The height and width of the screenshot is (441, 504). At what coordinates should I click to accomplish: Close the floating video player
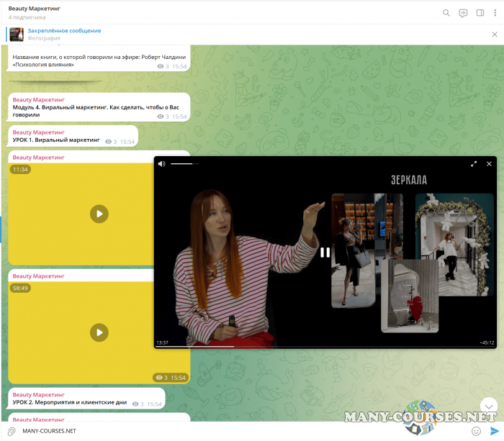click(x=489, y=164)
